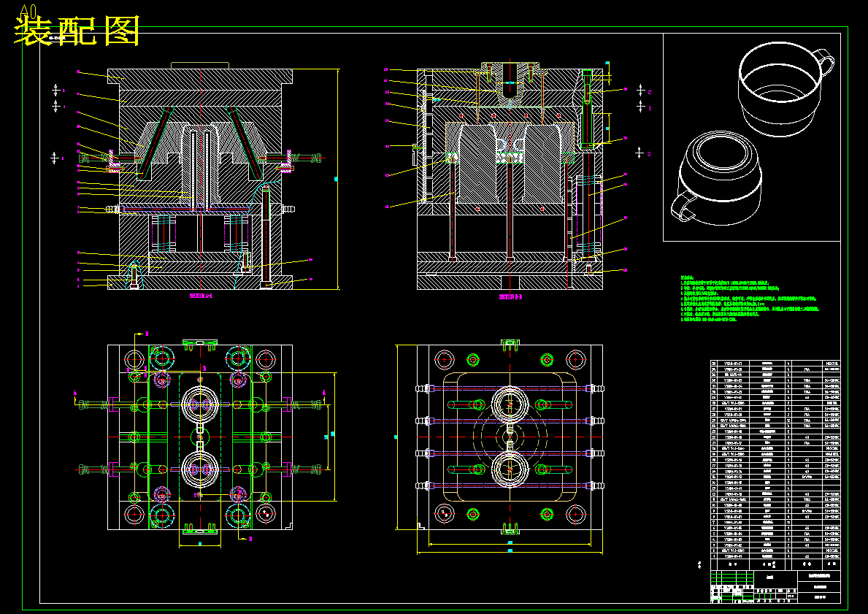Select the top-left section view of the mold
Screen dimensions: 868x614
(201, 176)
